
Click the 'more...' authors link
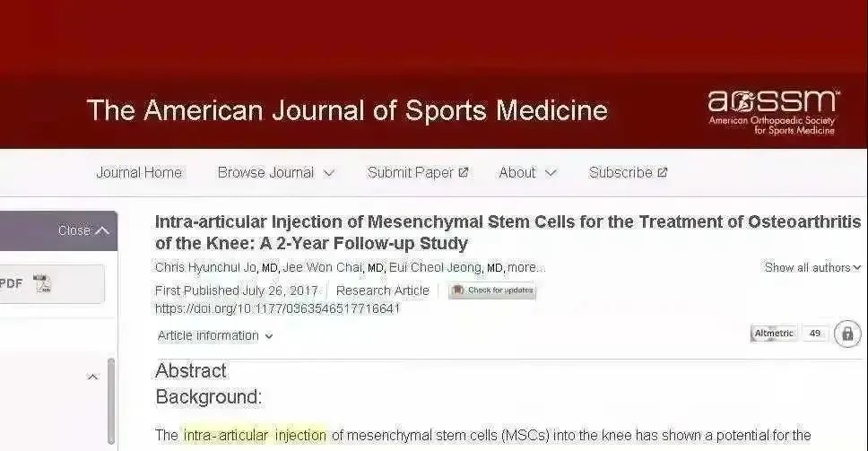[x=525, y=268]
